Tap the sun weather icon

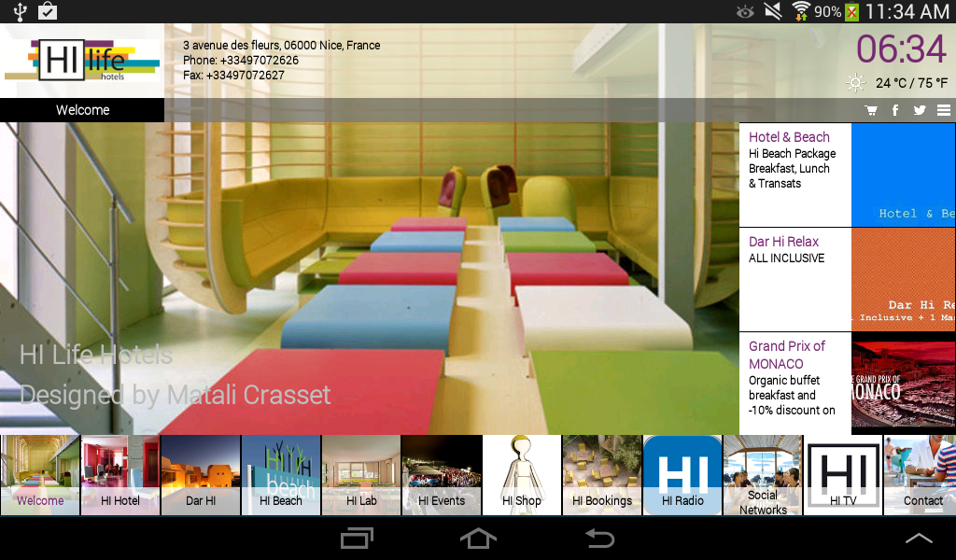[856, 83]
